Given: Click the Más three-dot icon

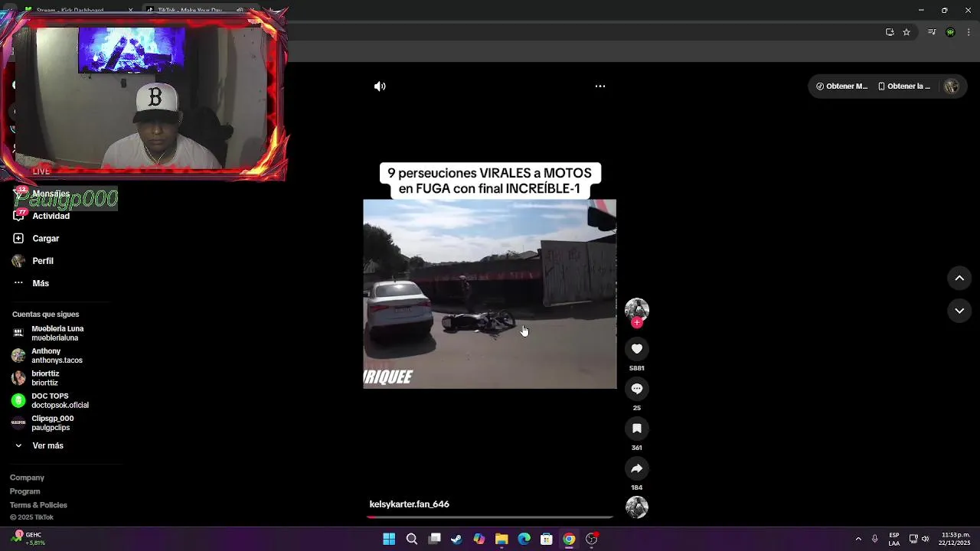Looking at the screenshot, I should (18, 283).
